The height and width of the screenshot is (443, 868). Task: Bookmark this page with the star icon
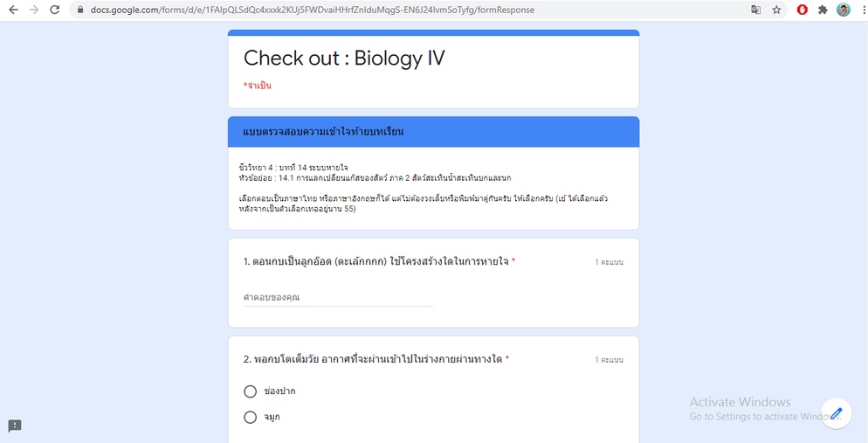point(776,10)
